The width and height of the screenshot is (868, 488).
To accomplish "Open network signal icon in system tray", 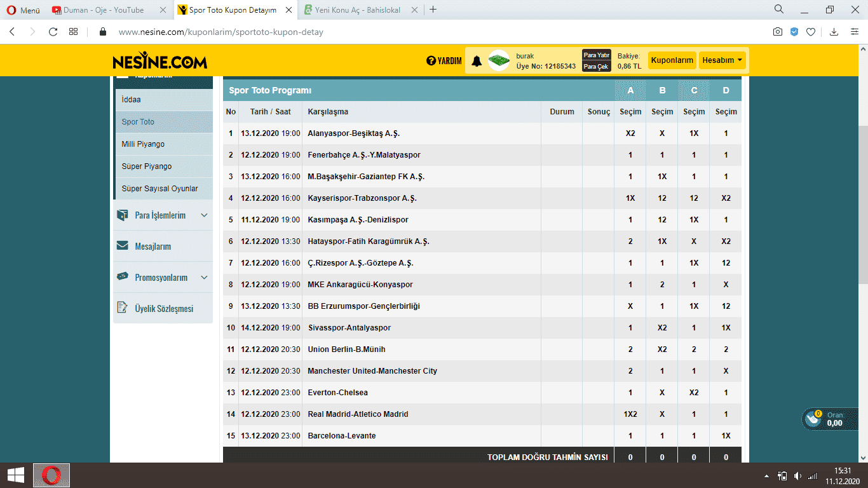I will pos(813,476).
